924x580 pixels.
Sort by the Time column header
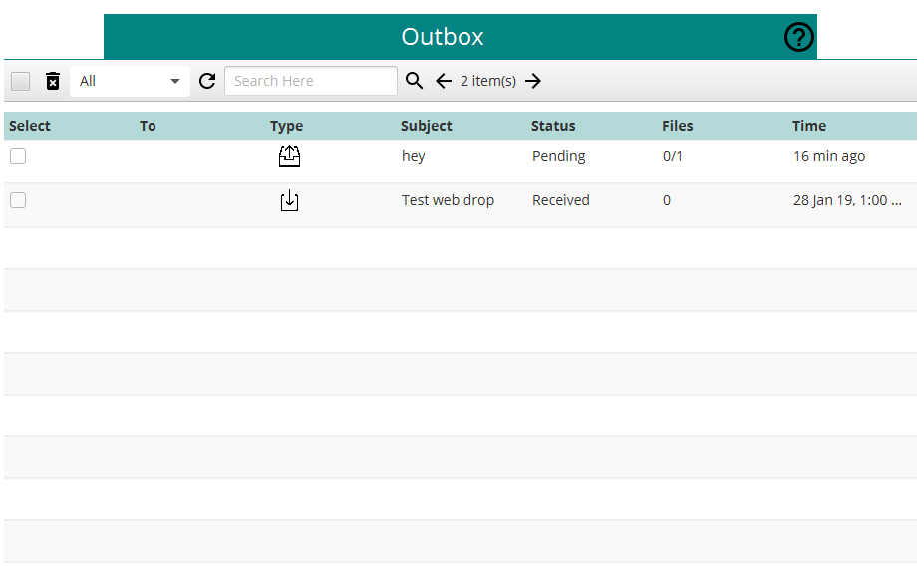pos(809,126)
